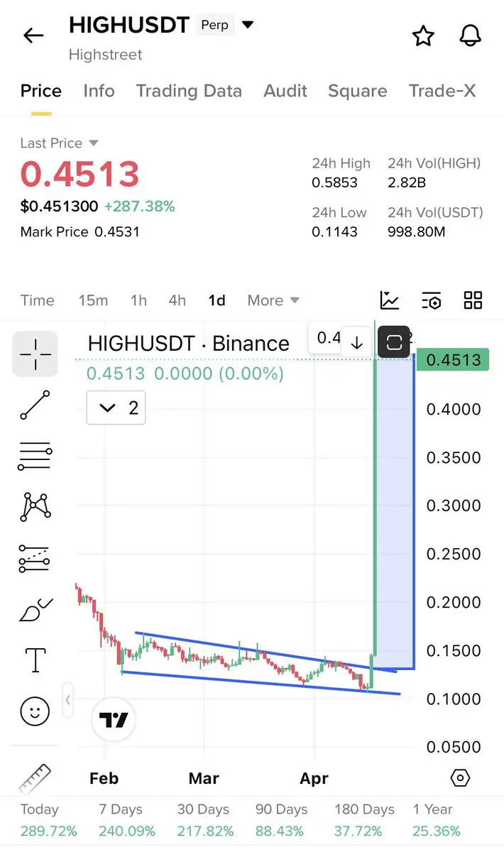Open the four-square grid layout icon
The height and width of the screenshot is (852, 504).
tap(473, 300)
